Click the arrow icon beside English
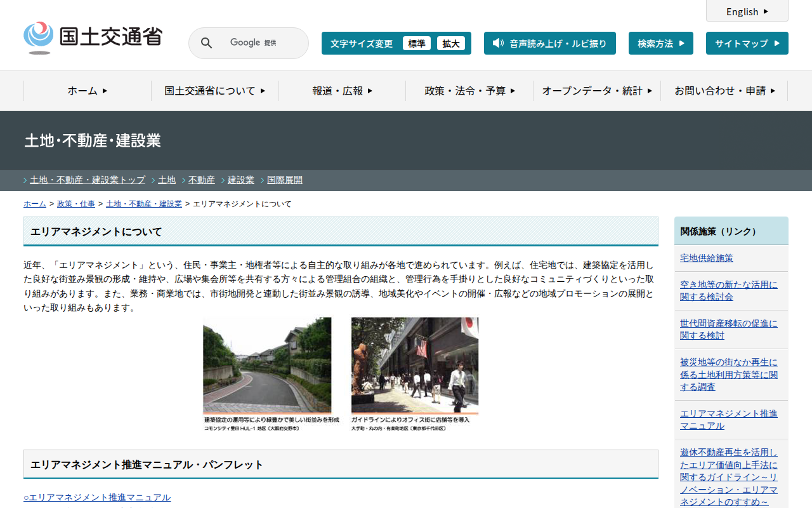 tap(766, 11)
